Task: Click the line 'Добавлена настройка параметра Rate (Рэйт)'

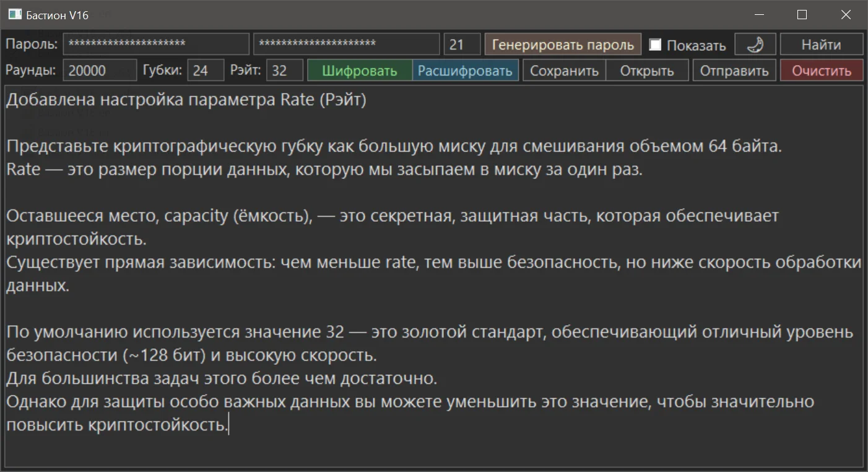Action: tap(186, 100)
